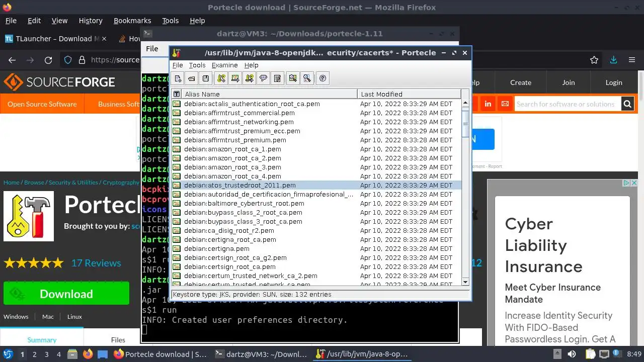Viewport: 644px width, 362px height.
Task: Select debian:certsign_root_ca_g2.pem entry
Action: pyautogui.click(x=316, y=257)
